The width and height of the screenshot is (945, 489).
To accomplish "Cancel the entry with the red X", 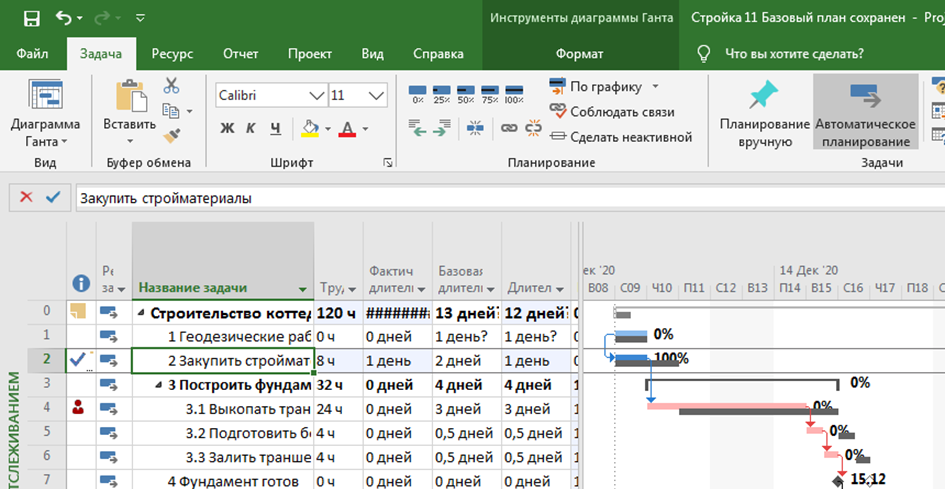I will click(x=26, y=197).
